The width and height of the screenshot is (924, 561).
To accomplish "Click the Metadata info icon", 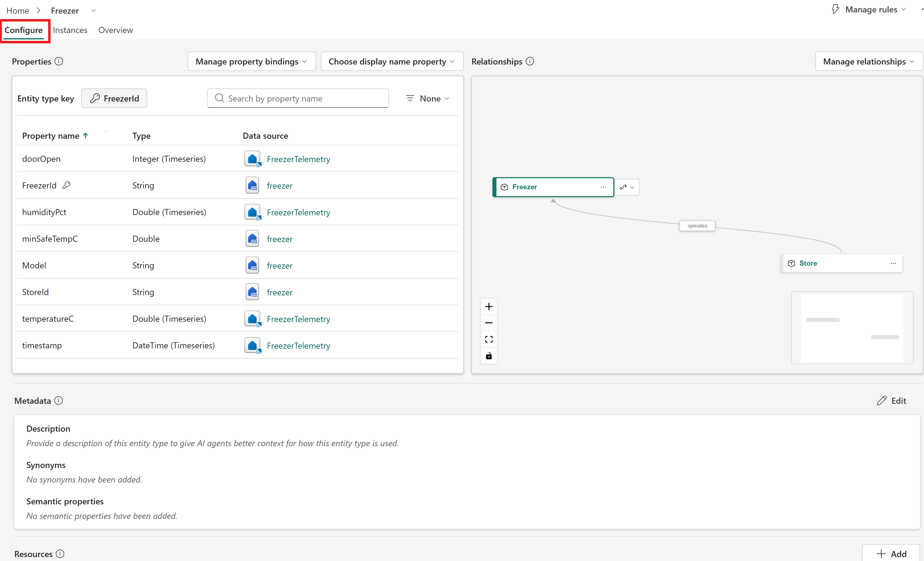I will pos(58,400).
